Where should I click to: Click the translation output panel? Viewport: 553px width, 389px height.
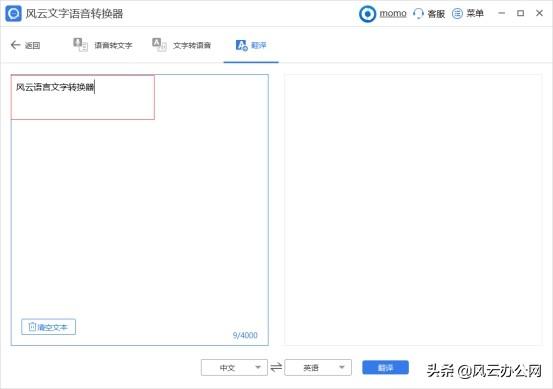click(413, 210)
